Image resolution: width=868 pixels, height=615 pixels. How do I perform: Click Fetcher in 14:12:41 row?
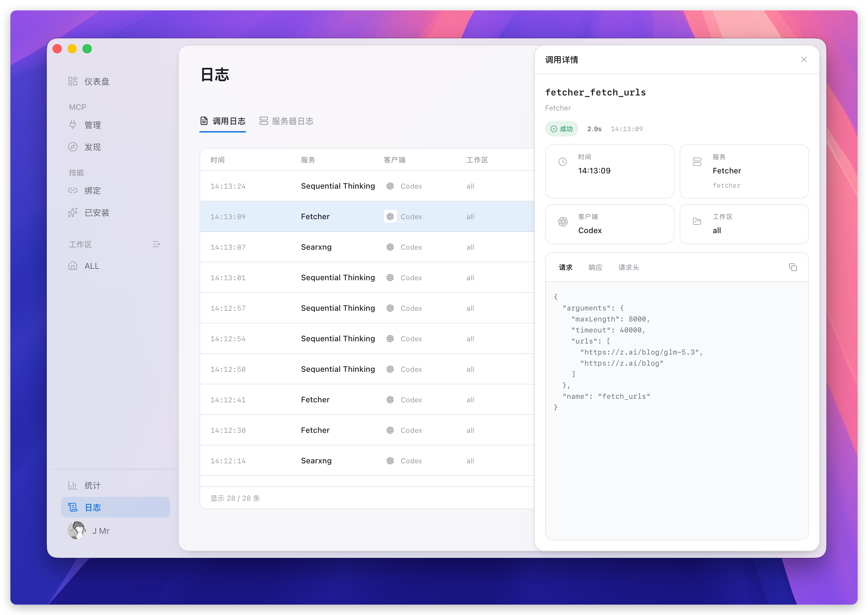point(315,399)
